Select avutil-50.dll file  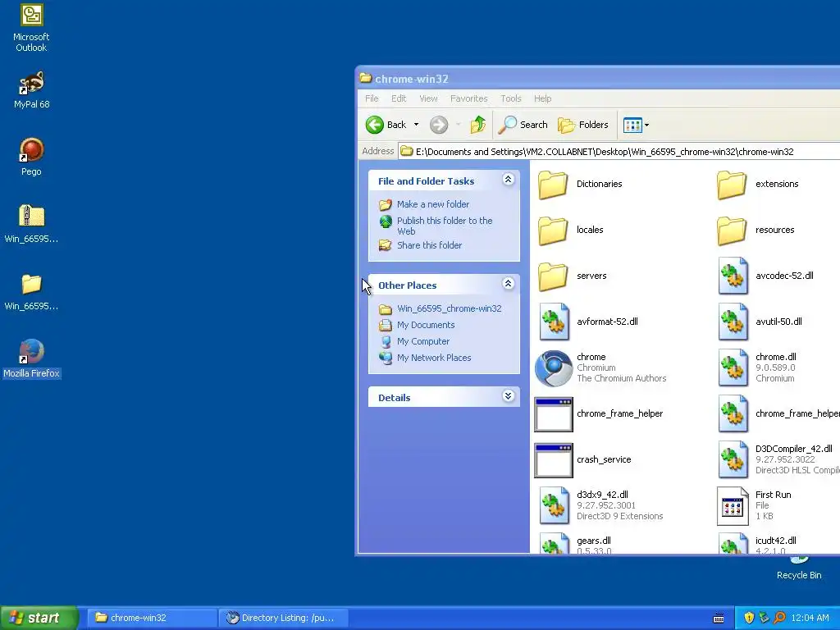[x=760, y=322]
